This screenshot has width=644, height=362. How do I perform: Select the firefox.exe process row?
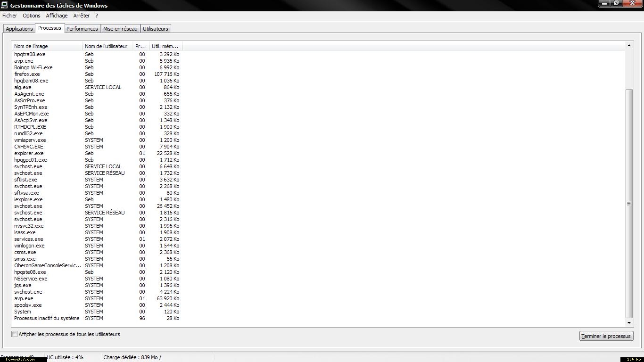coord(27,74)
